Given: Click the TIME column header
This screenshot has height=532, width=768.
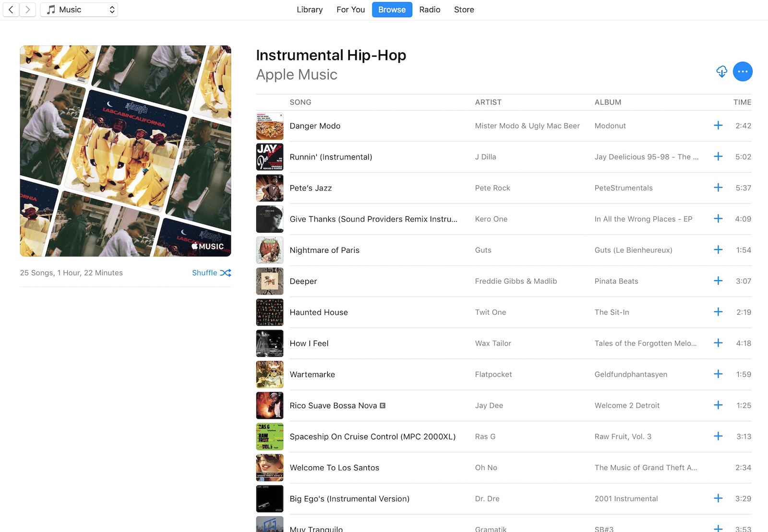Looking at the screenshot, I should coord(742,102).
